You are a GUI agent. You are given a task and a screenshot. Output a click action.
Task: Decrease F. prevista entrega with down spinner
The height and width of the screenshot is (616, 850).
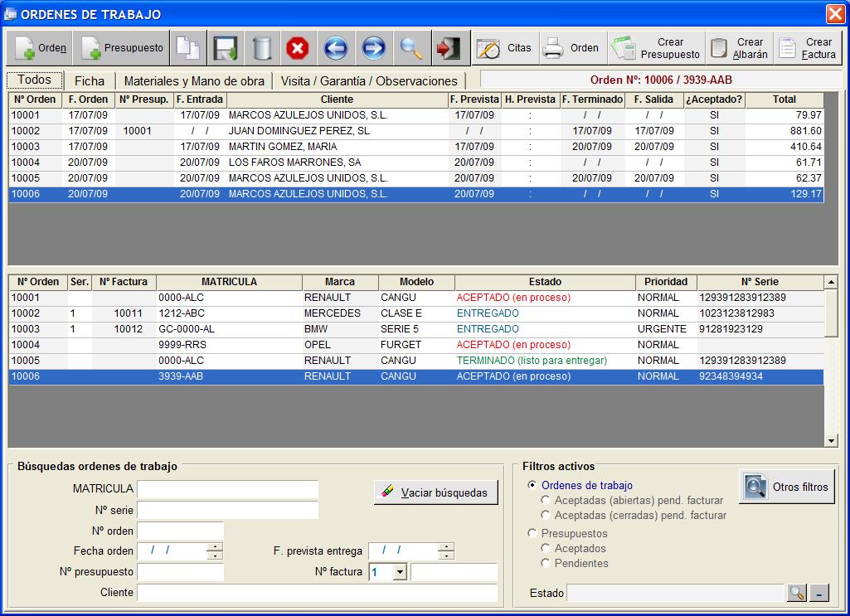[446, 555]
